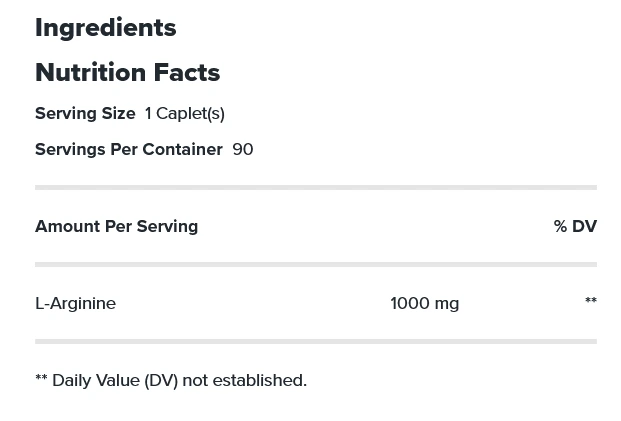Click the leading asterisks of the footnote
Screen dimensions: 621x421
click(41, 379)
